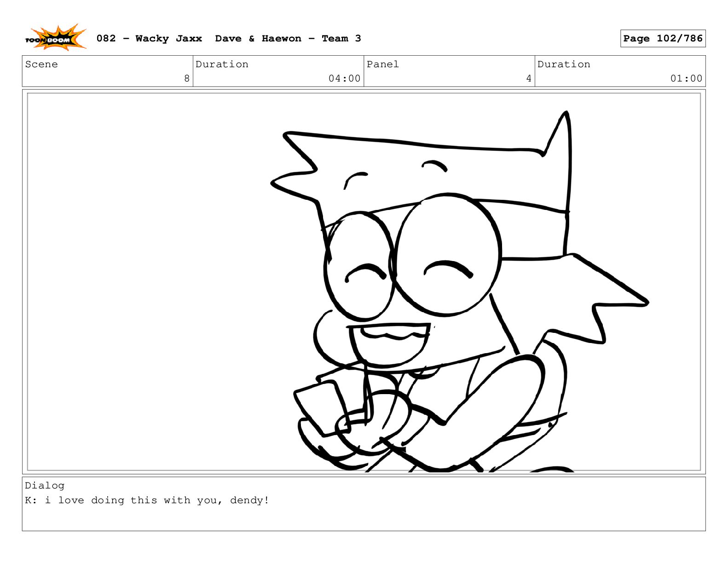
Task: Click 'Dave & Haewon – Team 3' text
Action: [x=288, y=39]
